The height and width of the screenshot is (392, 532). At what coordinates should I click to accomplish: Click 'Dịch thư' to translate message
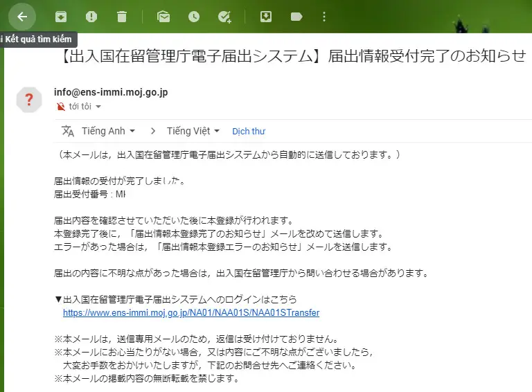point(249,131)
